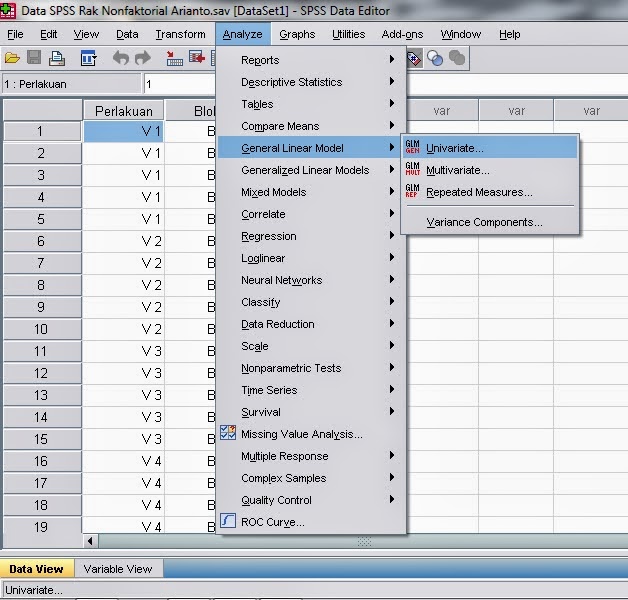Image resolution: width=628 pixels, height=600 pixels.
Task: Open the Tables submenu
Action: (x=311, y=104)
